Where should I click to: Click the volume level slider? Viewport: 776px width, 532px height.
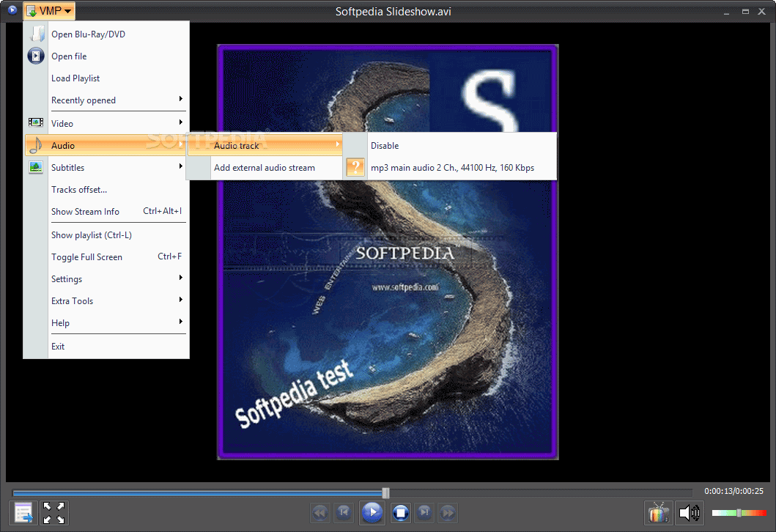pyautogui.click(x=739, y=513)
